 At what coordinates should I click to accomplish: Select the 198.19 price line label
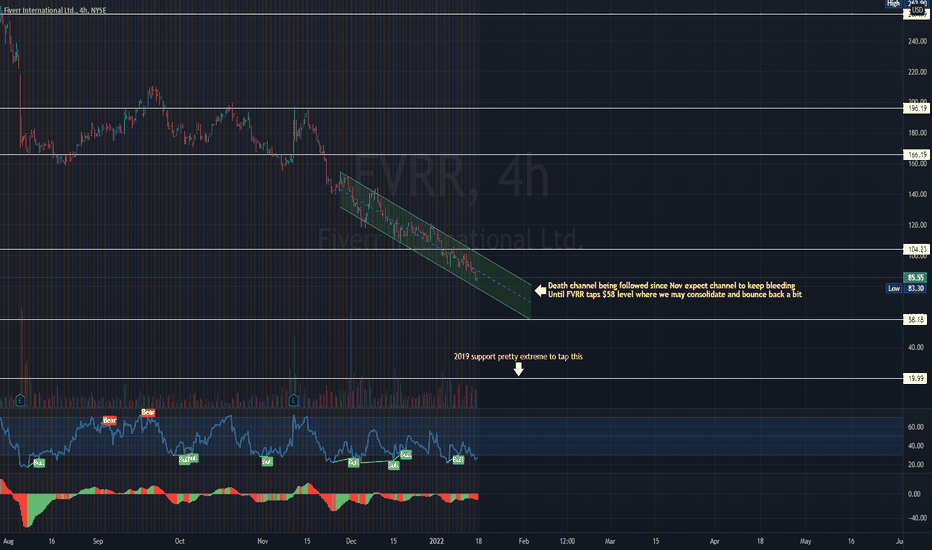click(915, 108)
